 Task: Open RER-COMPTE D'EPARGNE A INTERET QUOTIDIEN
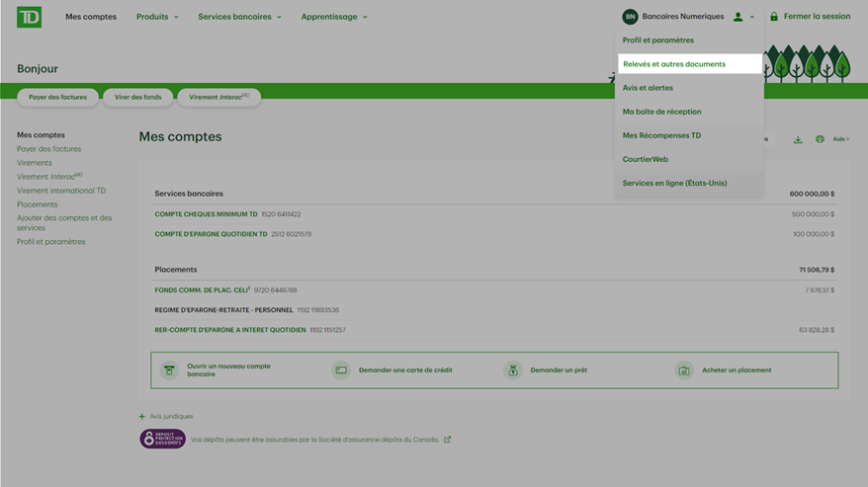click(230, 330)
